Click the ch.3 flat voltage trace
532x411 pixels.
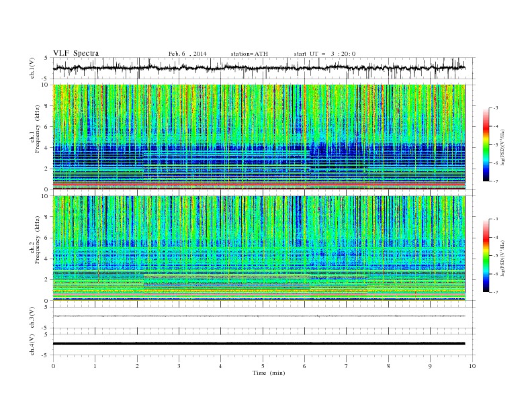click(259, 316)
